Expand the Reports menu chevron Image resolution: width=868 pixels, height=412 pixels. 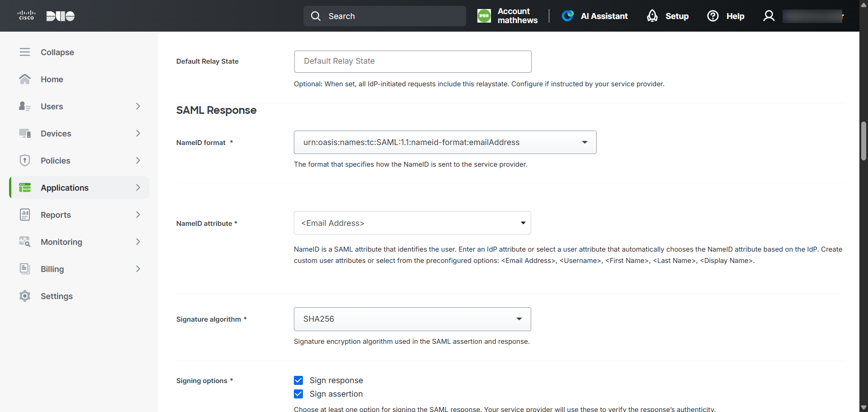coord(138,215)
